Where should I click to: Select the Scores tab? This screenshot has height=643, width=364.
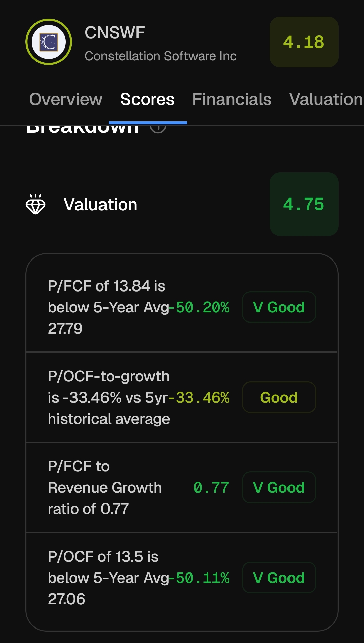[x=148, y=99]
